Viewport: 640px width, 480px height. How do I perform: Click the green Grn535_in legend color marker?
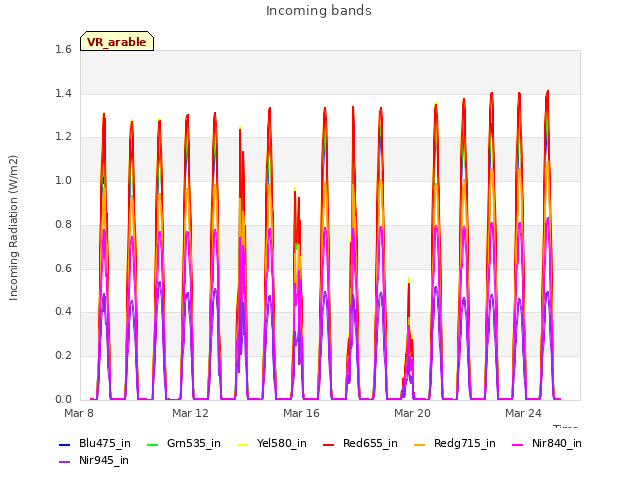coord(152,444)
